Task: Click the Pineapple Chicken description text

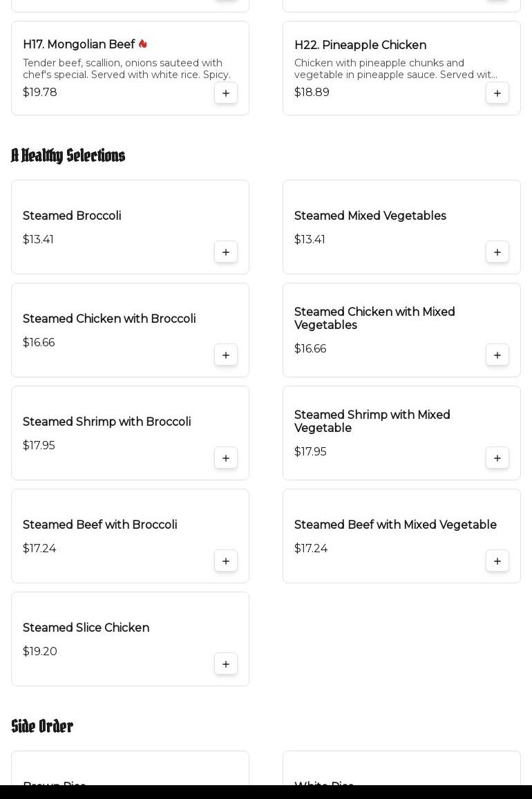Action: coord(395,68)
